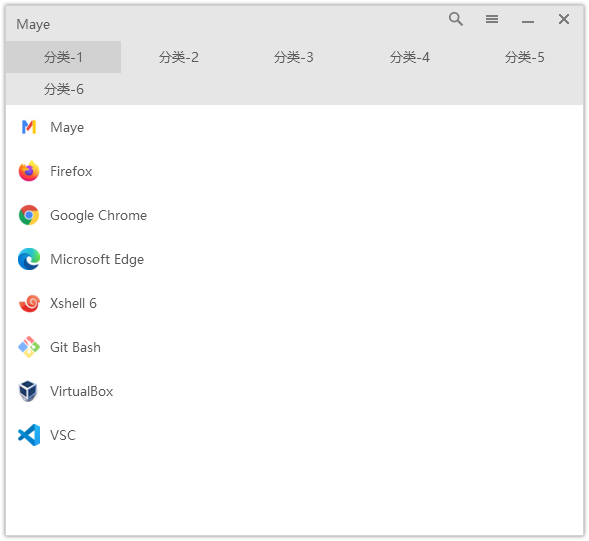The width and height of the screenshot is (589, 541).
Task: Click the Google Chrome label text
Action: click(x=98, y=215)
